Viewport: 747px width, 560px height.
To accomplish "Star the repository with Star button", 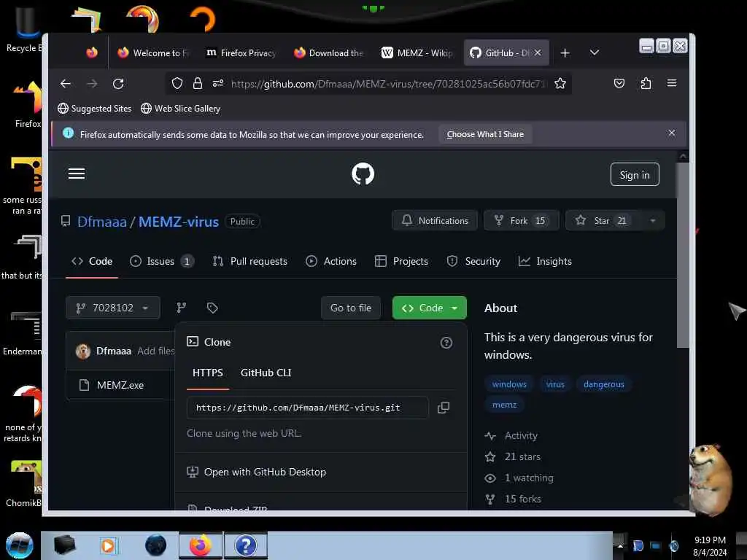I will click(603, 220).
